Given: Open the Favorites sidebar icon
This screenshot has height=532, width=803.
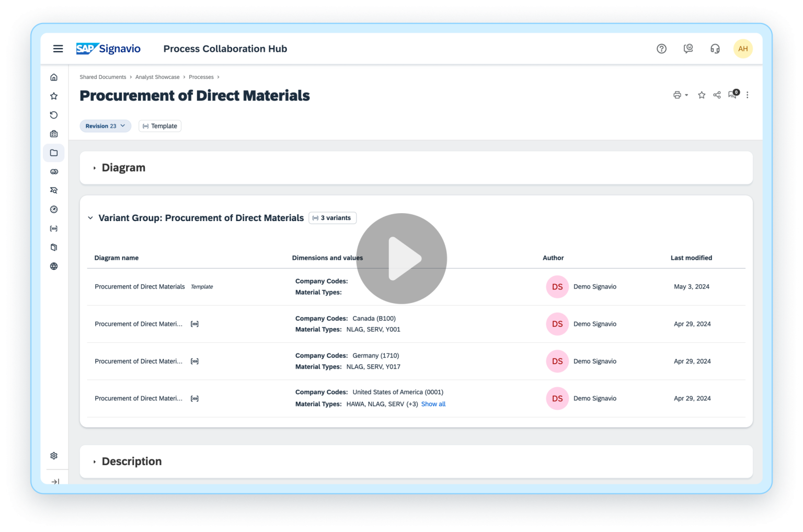Looking at the screenshot, I should (x=54, y=96).
